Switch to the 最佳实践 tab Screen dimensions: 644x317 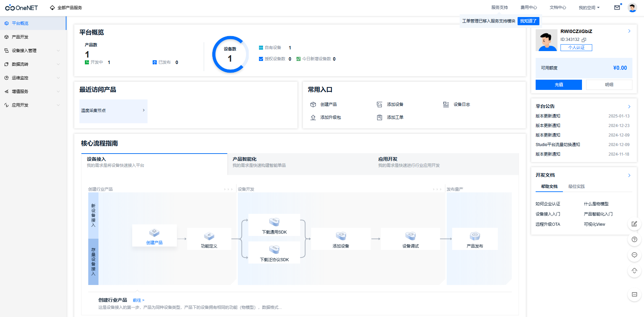(x=576, y=187)
